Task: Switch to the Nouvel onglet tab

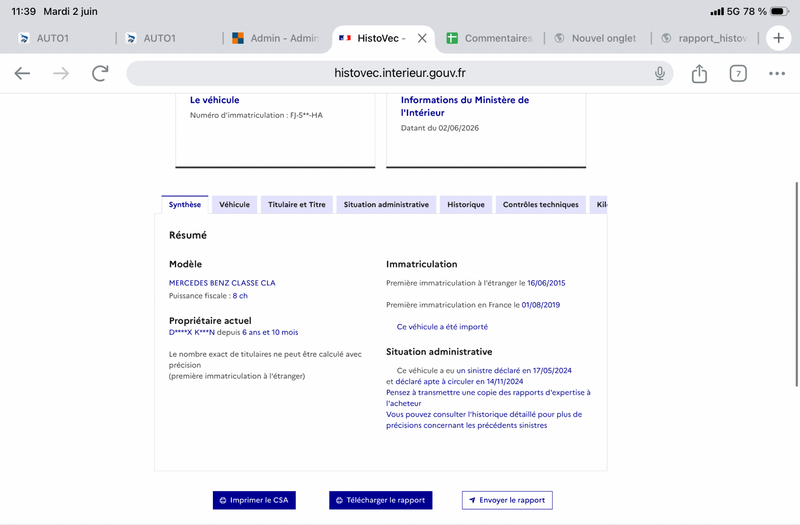Action: (x=596, y=38)
